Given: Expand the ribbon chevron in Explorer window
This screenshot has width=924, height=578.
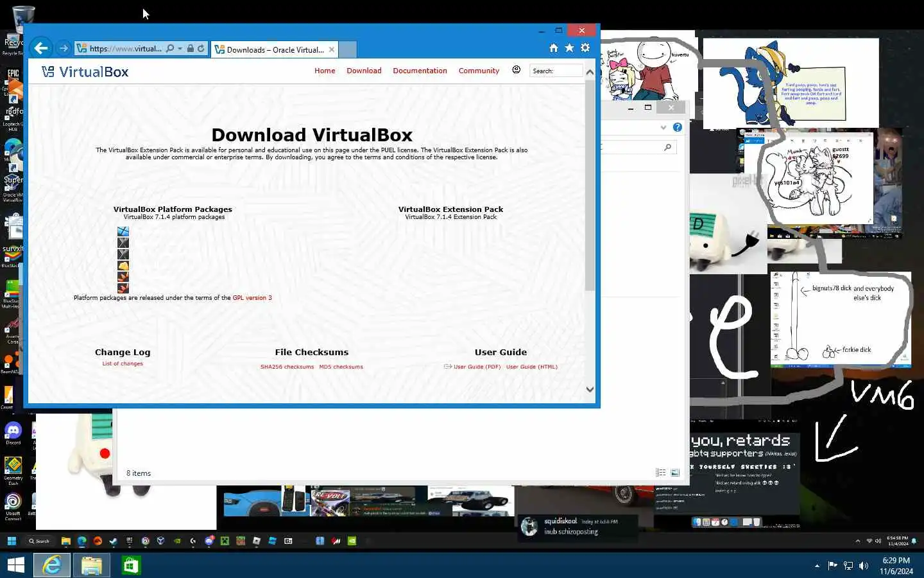Looking at the screenshot, I should click(663, 127).
